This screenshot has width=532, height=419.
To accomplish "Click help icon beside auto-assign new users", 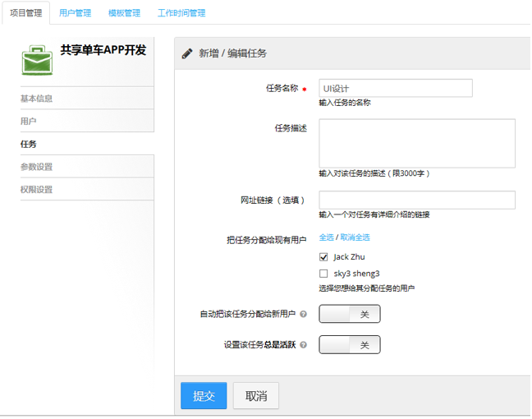I will tap(303, 314).
